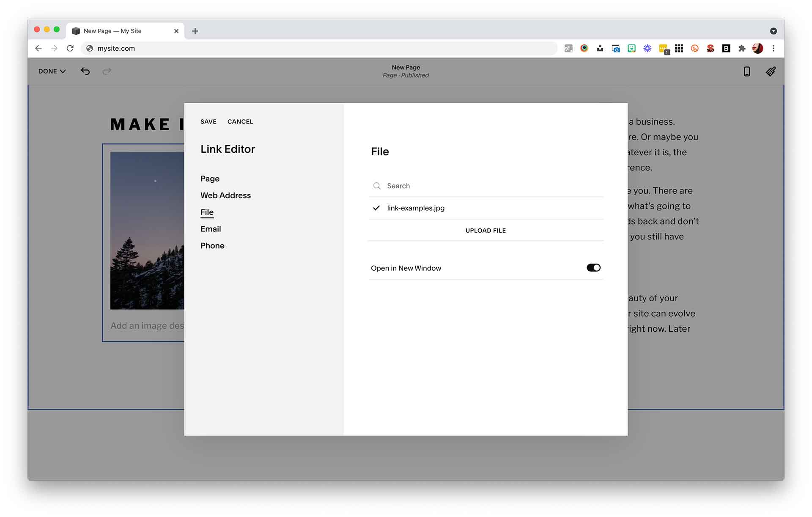This screenshot has width=812, height=517.
Task: Open mobile device preview icon
Action: click(x=747, y=71)
